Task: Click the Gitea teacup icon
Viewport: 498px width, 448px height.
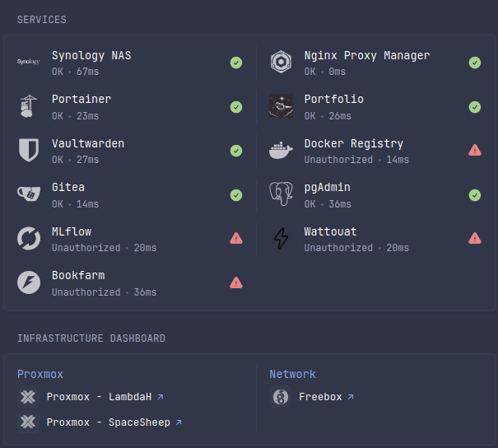Action: pyautogui.click(x=29, y=194)
